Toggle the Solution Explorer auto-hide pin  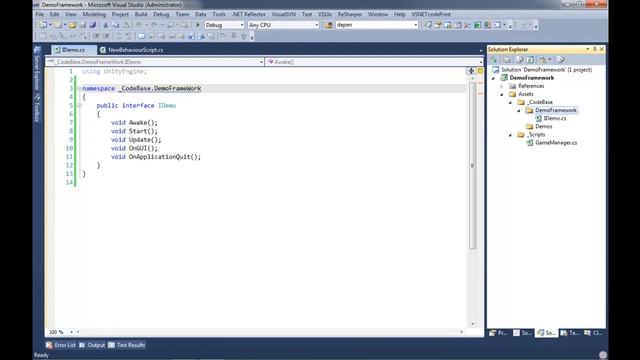tap(595, 49)
